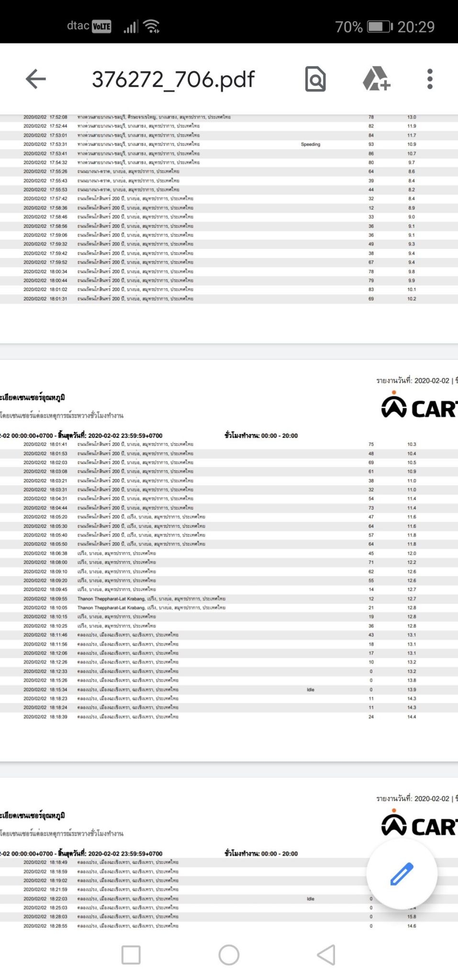Click value 10.3 in the 18:01:41 row
Screen dimensions: 458x980
click(x=412, y=444)
